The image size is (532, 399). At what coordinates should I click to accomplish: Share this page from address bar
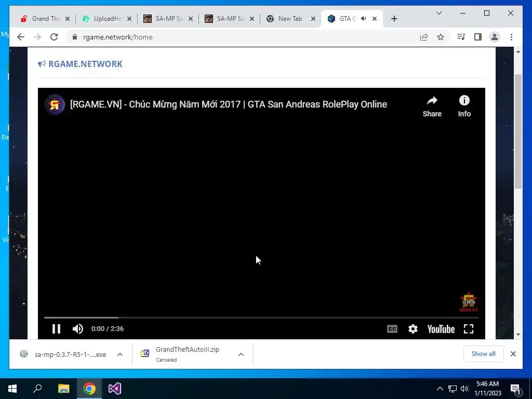point(424,37)
